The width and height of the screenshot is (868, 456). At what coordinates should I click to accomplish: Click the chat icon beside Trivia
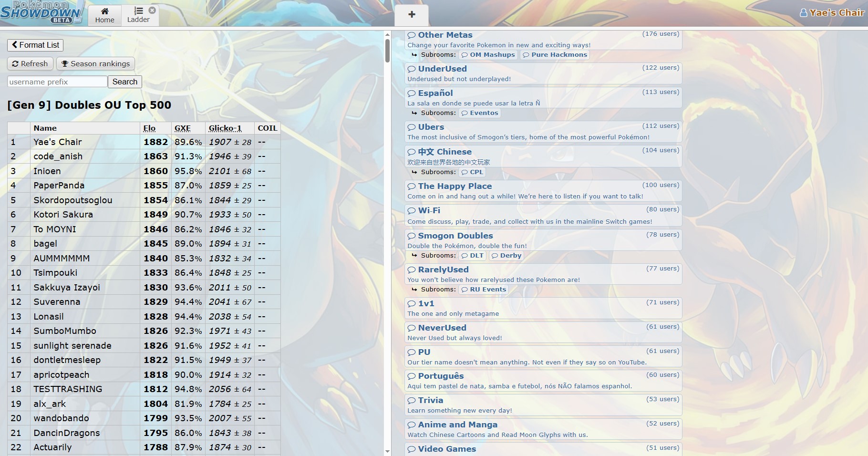[412, 401]
